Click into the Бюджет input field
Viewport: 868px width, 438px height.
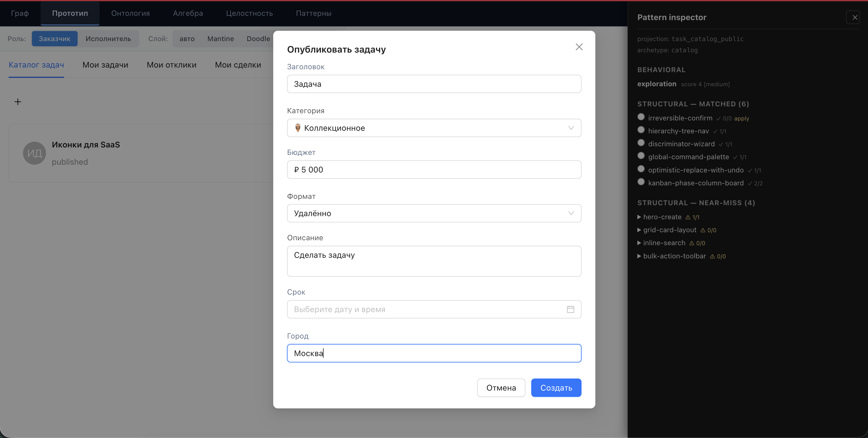434,169
